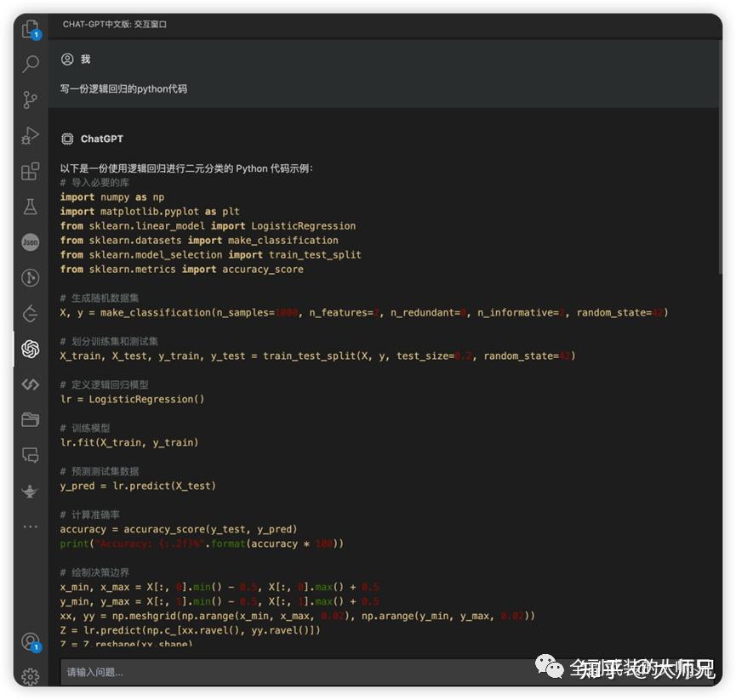Click the question input field

300,672
